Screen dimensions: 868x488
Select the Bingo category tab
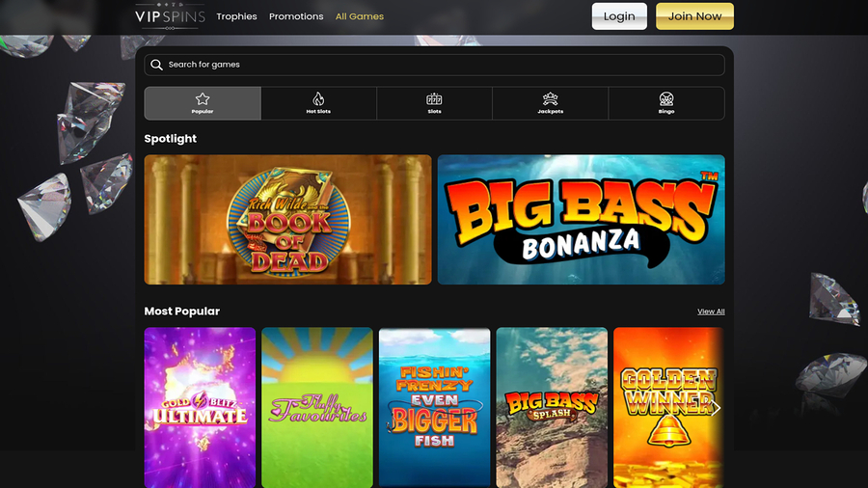(666, 103)
